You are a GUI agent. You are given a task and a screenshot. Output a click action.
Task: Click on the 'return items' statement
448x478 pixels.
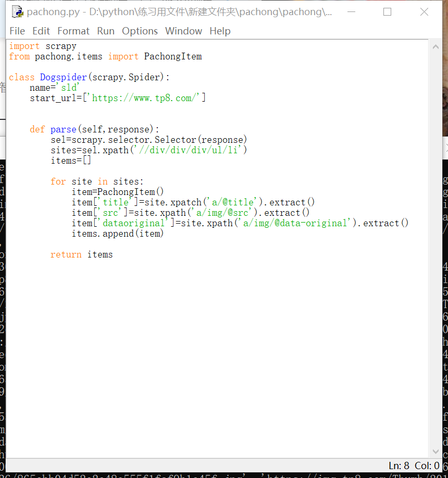81,254
